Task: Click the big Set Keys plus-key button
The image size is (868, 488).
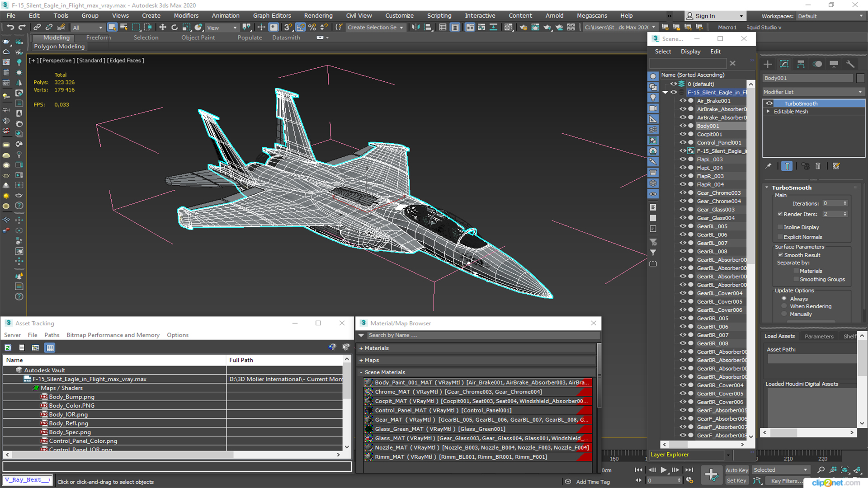Action: (x=711, y=475)
